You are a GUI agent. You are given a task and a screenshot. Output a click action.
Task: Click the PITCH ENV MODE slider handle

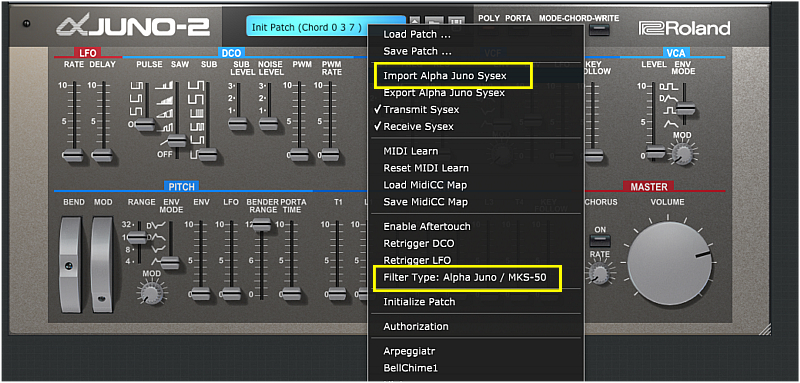(169, 263)
